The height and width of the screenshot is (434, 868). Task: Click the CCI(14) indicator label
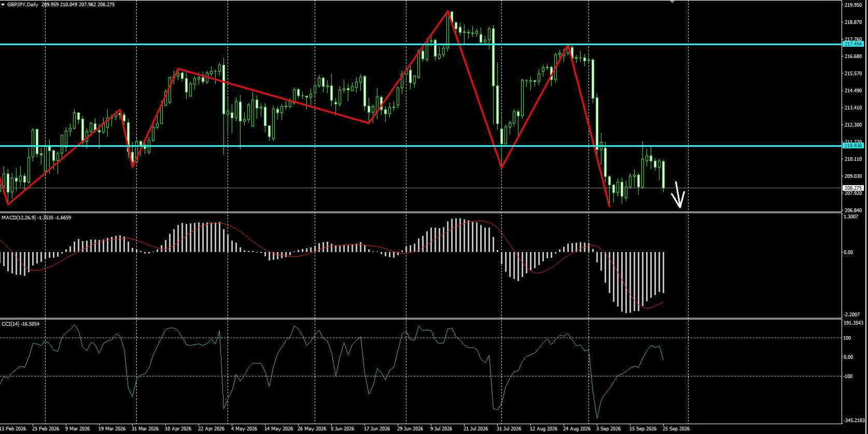tap(21, 324)
